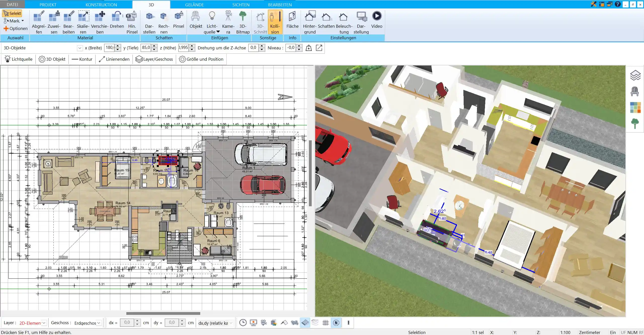The height and width of the screenshot is (335, 644).
Task: Click the Kontur button
Action: pos(82,59)
